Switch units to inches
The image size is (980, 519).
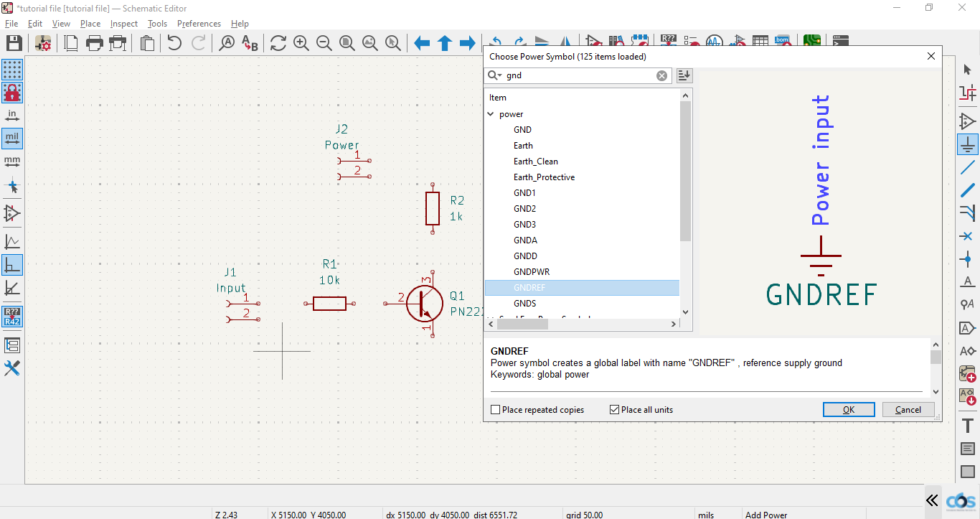tap(12, 116)
